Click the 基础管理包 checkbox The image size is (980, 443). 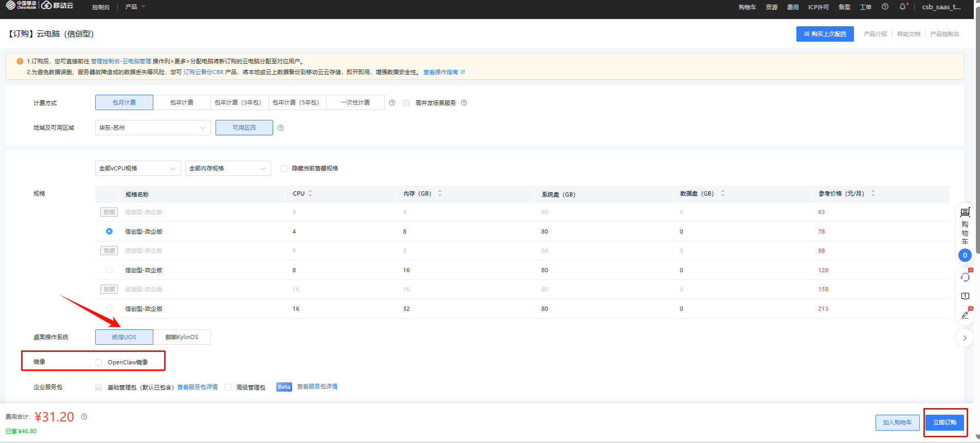98,387
